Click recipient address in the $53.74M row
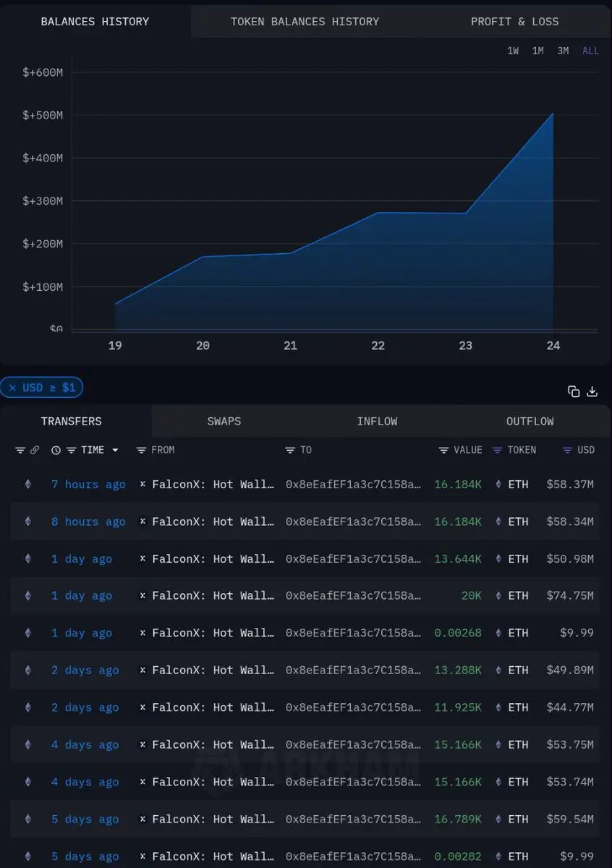 353,782
